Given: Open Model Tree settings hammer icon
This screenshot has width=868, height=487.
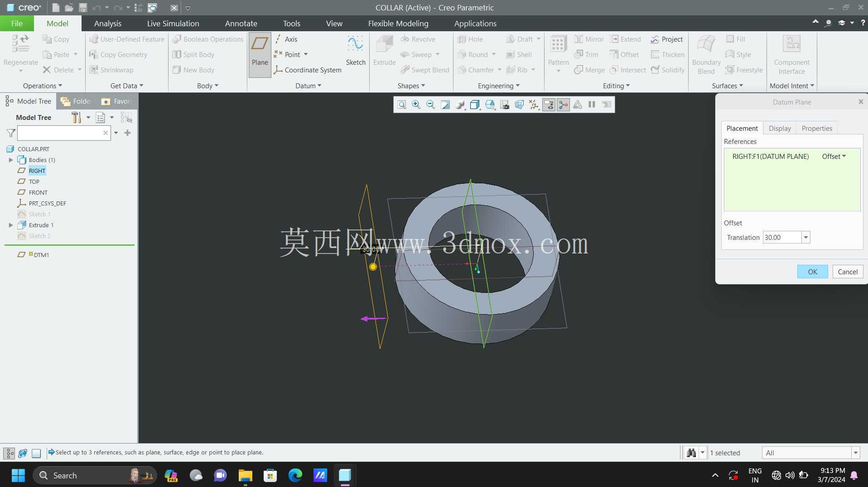Looking at the screenshot, I should tap(76, 118).
